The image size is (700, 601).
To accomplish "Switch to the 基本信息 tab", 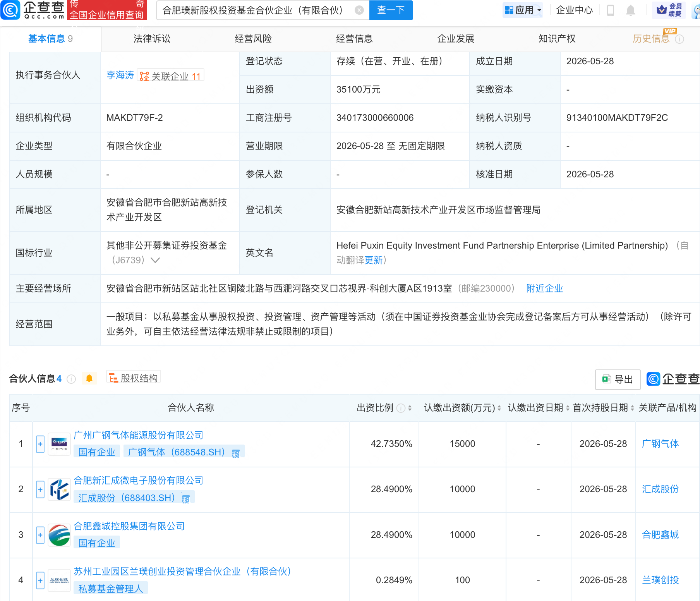I will coord(50,39).
